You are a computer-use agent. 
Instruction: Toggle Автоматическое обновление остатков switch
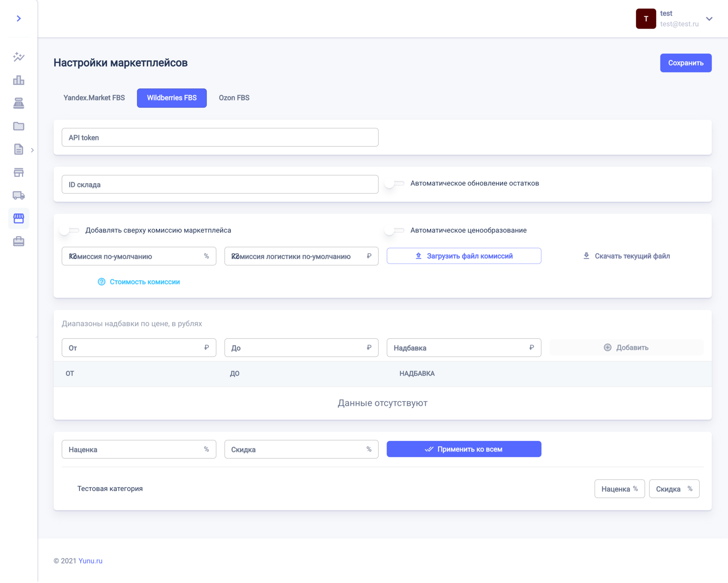point(394,183)
